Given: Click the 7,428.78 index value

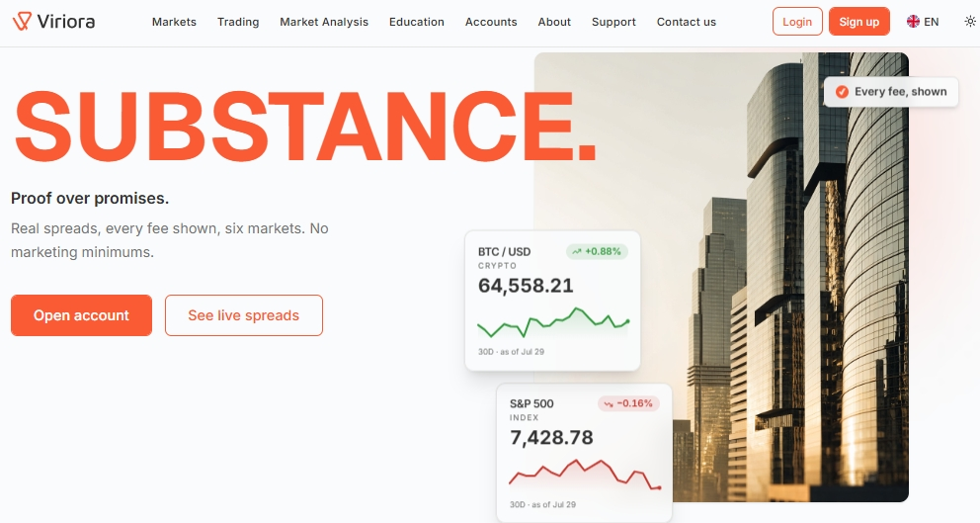Looking at the screenshot, I should [551, 438].
